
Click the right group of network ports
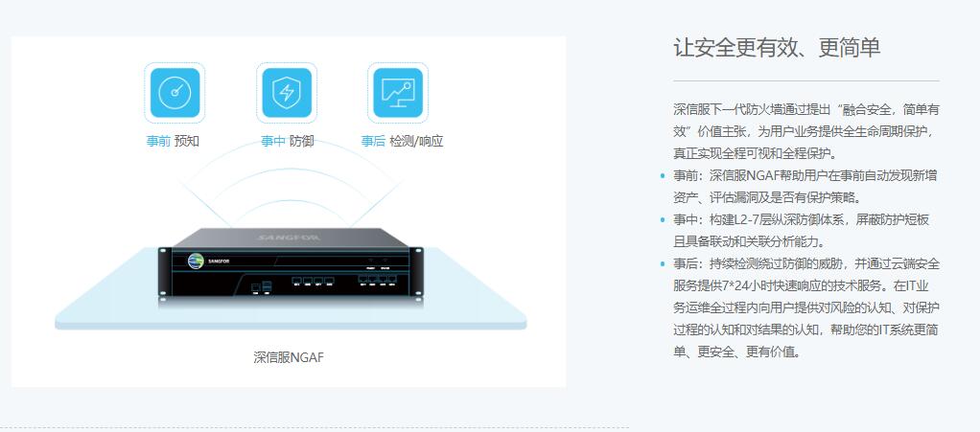[x=378, y=281]
